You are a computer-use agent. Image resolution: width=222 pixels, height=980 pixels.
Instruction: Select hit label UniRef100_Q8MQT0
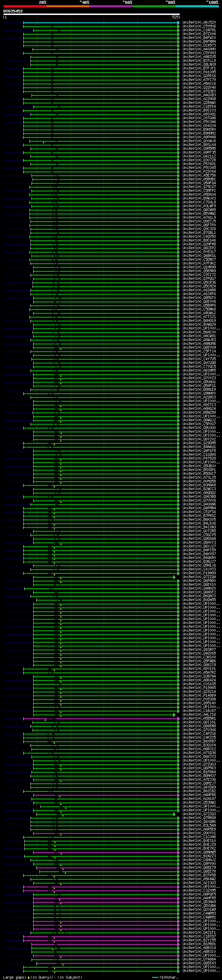(199, 298)
